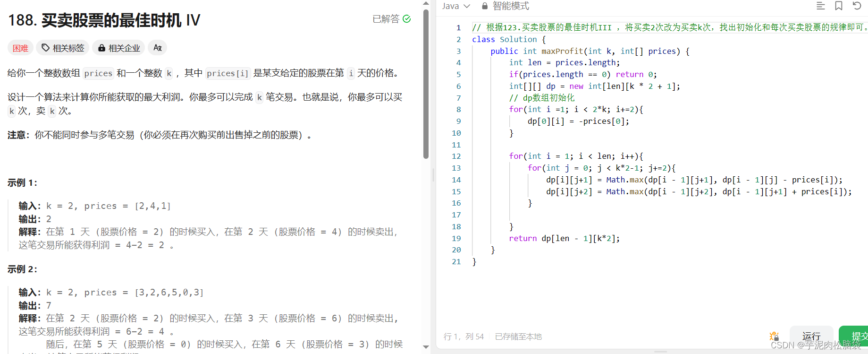Click the 行 1, 列 54 cursor position
The height and width of the screenshot is (354, 868).
click(463, 337)
